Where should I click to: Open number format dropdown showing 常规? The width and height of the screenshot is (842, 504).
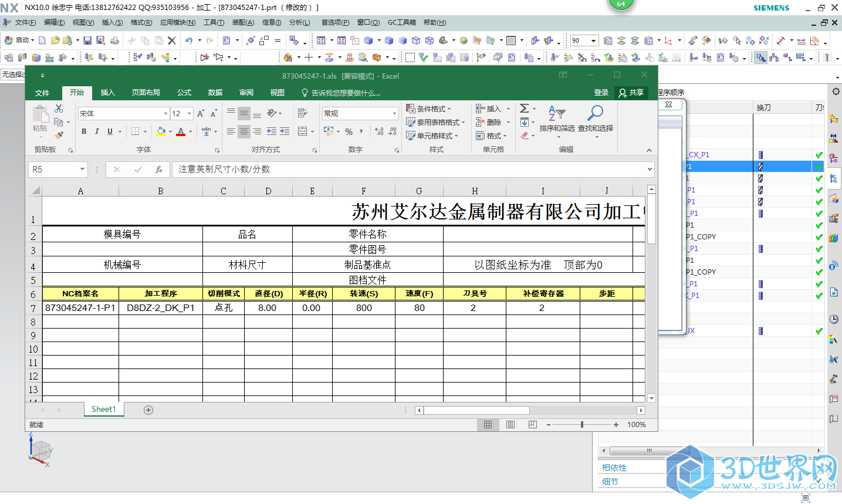tap(394, 113)
